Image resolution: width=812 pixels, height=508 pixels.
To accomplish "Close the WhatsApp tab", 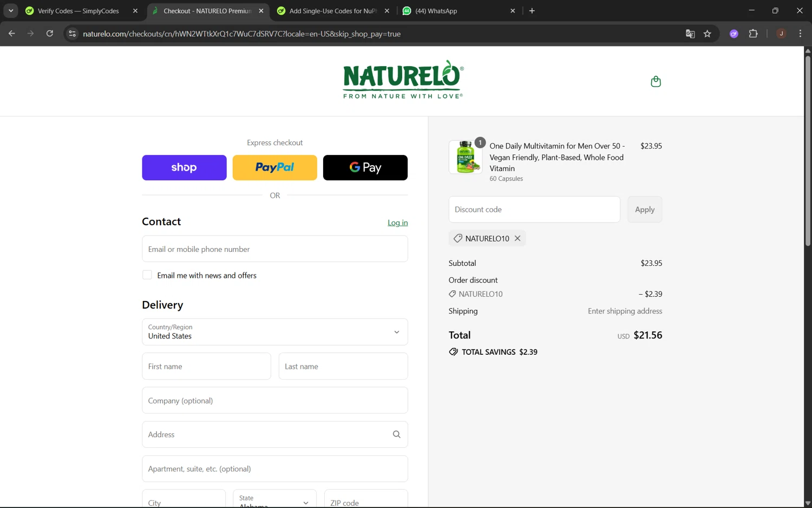I will click(513, 11).
